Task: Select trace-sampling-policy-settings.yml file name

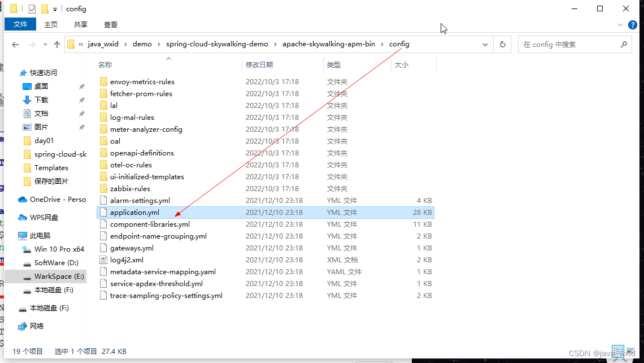Action: 166,296
